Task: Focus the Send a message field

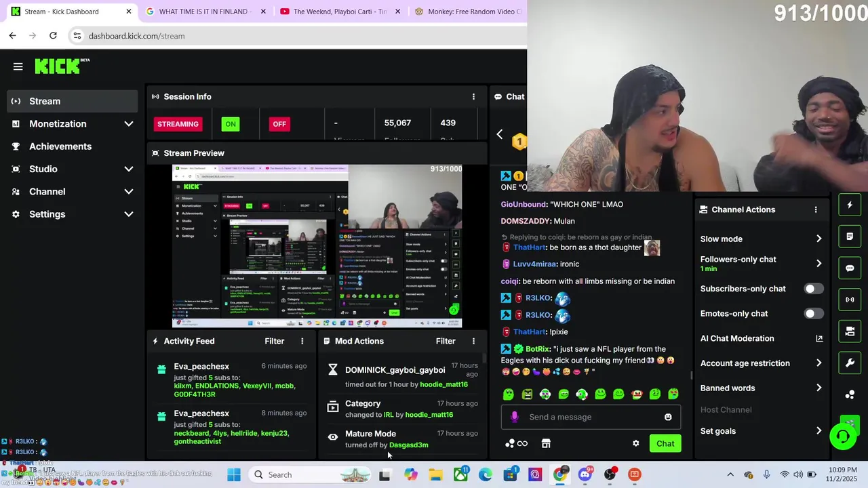Action: click(x=590, y=417)
